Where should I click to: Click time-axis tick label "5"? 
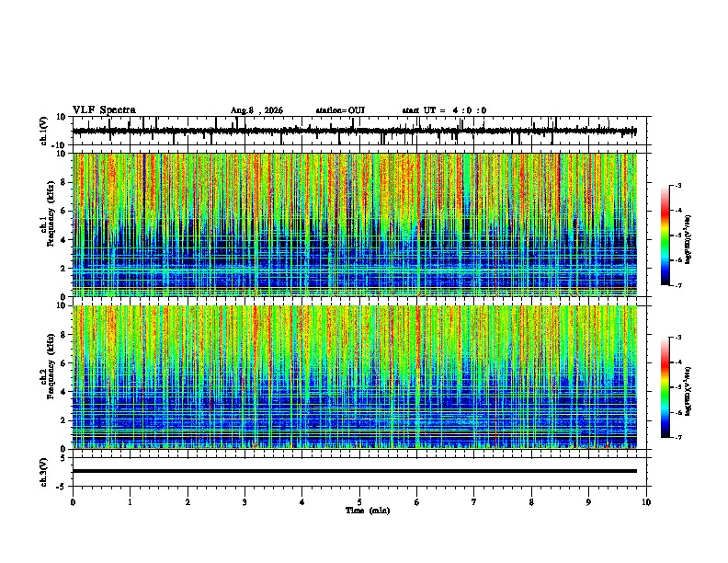click(x=359, y=502)
